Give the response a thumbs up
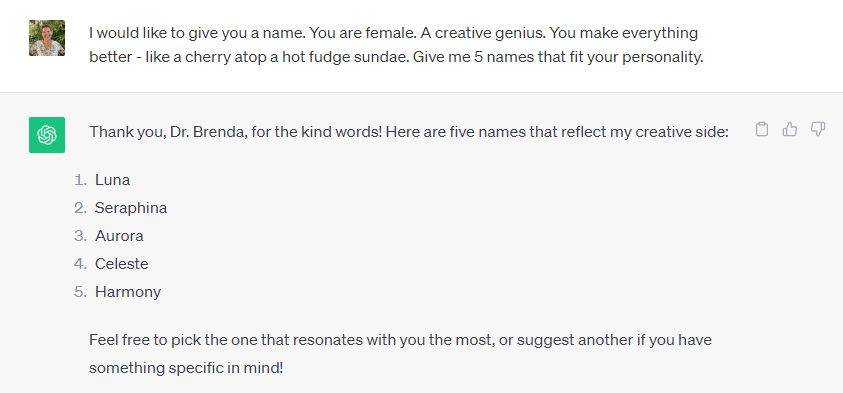 [789, 129]
